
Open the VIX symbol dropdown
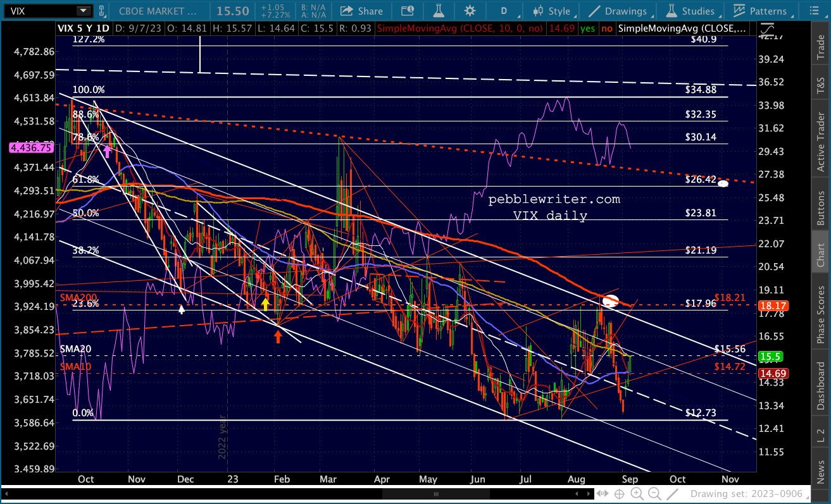(x=83, y=11)
